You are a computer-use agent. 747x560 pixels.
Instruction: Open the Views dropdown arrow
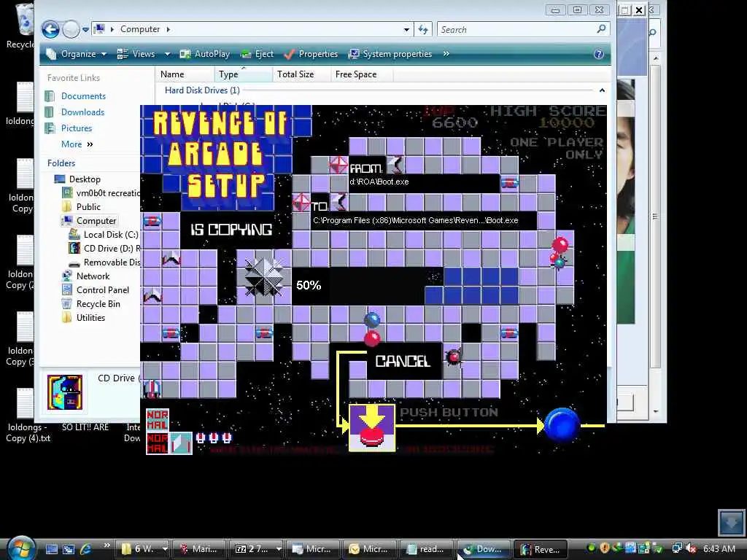(x=167, y=54)
